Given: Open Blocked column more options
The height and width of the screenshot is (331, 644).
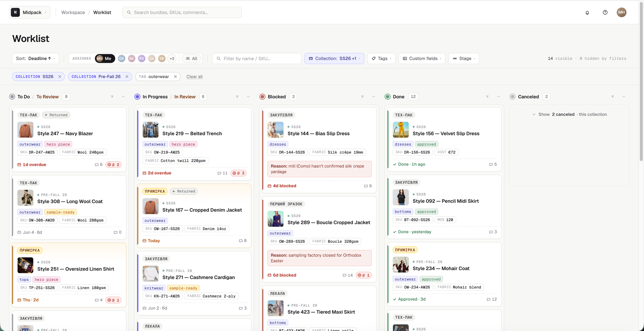Looking at the screenshot, I should (374, 97).
